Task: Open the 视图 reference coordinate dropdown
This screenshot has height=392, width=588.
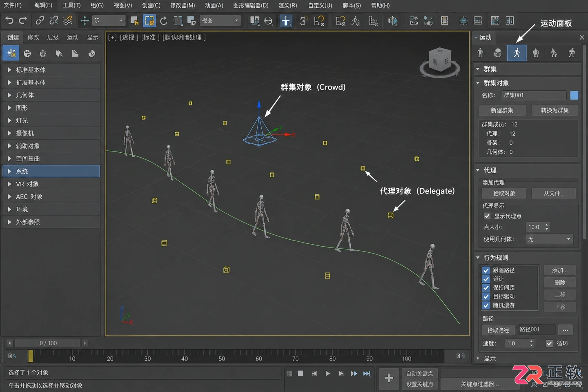Action: (x=220, y=20)
